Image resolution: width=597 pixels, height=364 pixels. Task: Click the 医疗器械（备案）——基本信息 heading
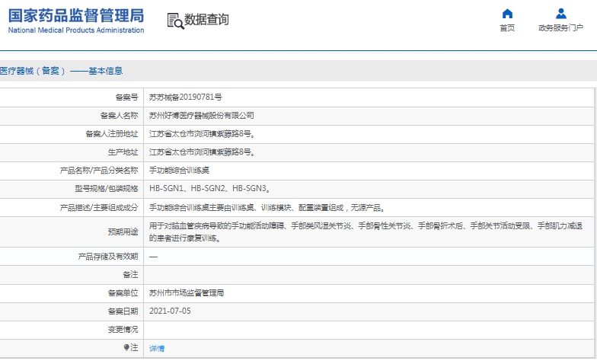(x=61, y=71)
